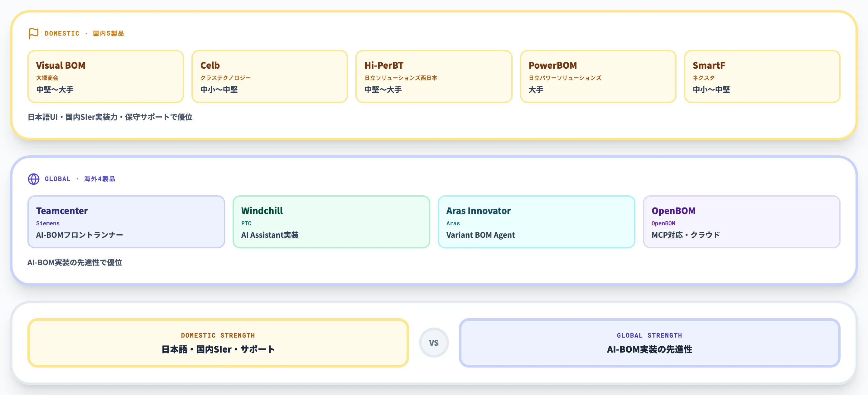The height and width of the screenshot is (395, 868).
Task: Click the GLOBAL STRENGTH panel
Action: (x=650, y=343)
